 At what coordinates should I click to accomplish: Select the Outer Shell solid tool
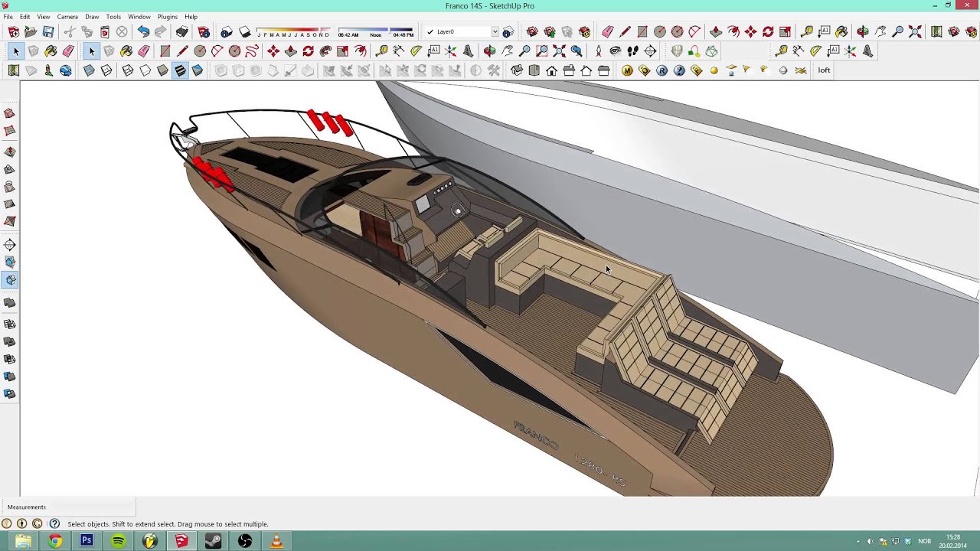click(x=9, y=304)
